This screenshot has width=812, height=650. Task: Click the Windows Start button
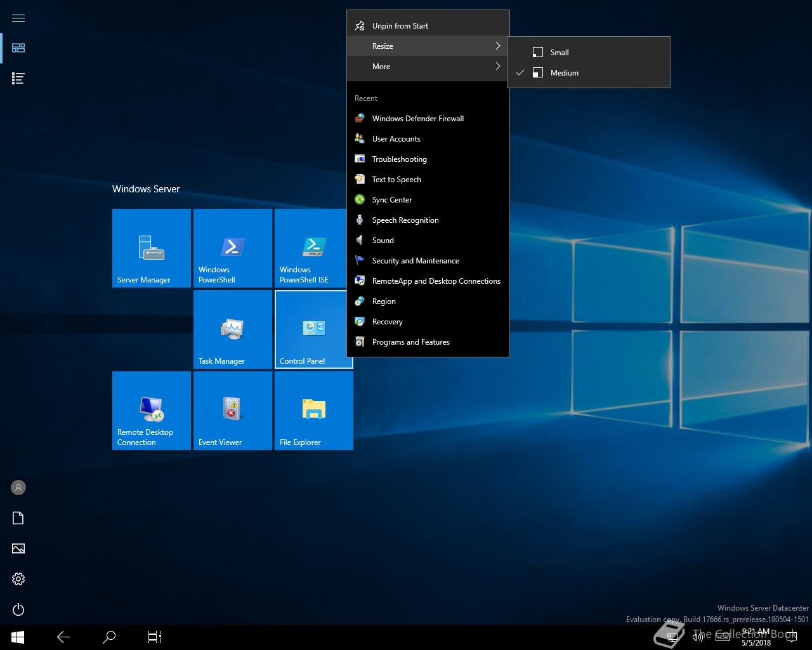click(18, 637)
